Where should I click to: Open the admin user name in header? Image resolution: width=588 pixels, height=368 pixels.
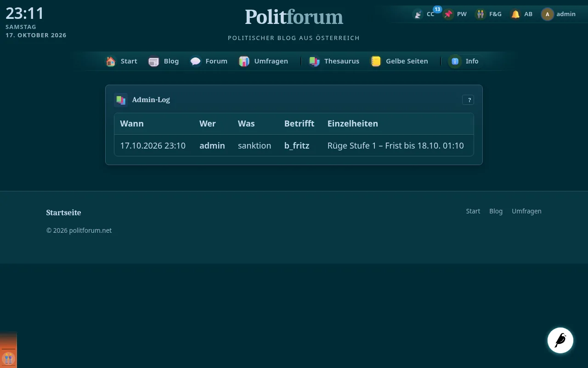pyautogui.click(x=566, y=14)
